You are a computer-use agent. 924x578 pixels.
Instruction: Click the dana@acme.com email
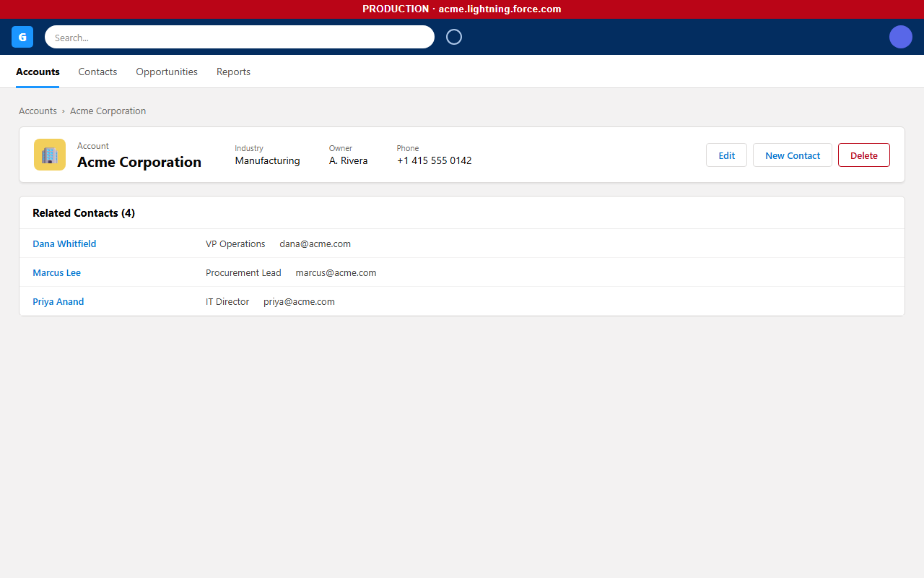click(315, 243)
